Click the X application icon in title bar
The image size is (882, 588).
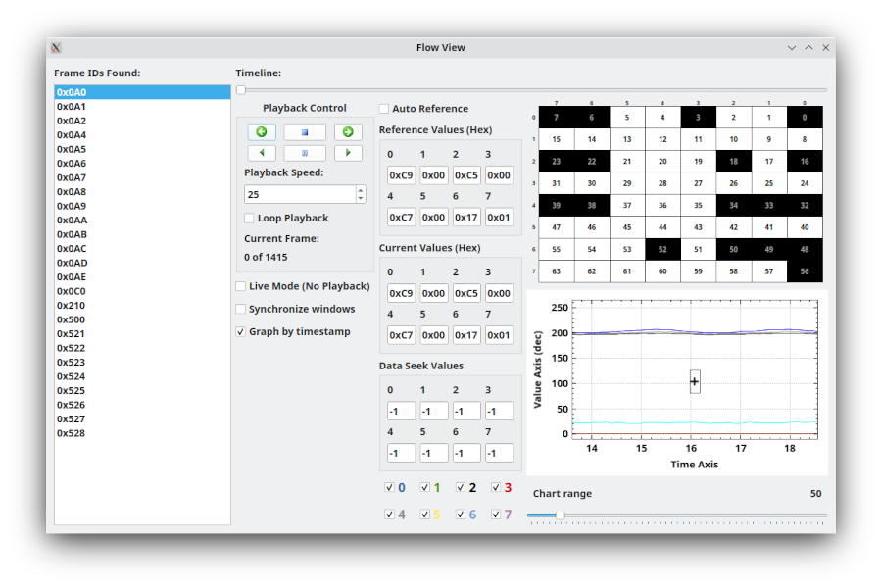(x=56, y=48)
